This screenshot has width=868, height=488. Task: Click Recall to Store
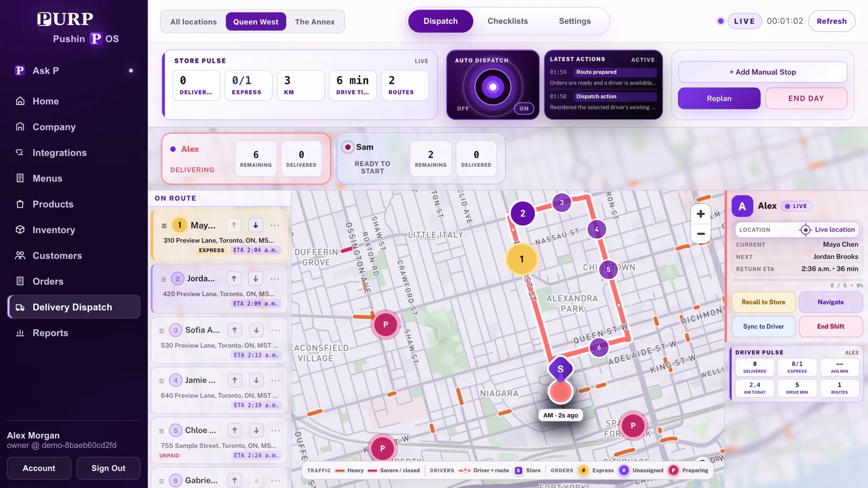pos(763,302)
